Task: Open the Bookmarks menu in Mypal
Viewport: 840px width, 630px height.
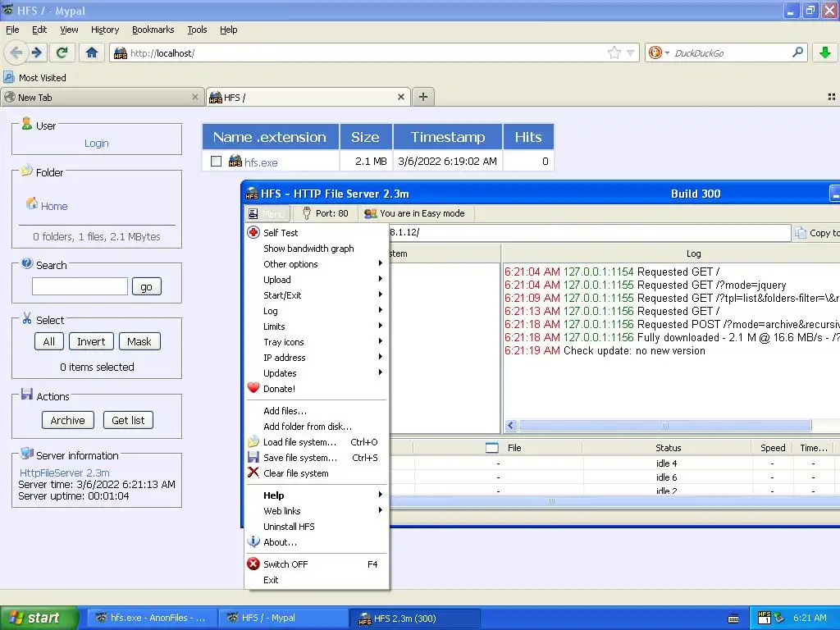Action: click(153, 30)
